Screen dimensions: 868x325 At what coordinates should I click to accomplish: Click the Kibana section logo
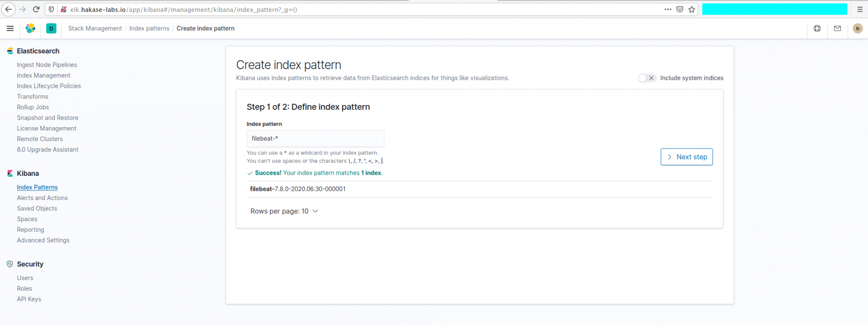pos(10,174)
